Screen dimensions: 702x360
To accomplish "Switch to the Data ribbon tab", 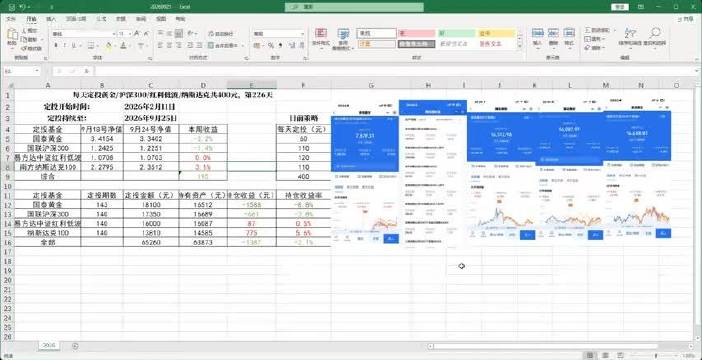I will (121, 19).
